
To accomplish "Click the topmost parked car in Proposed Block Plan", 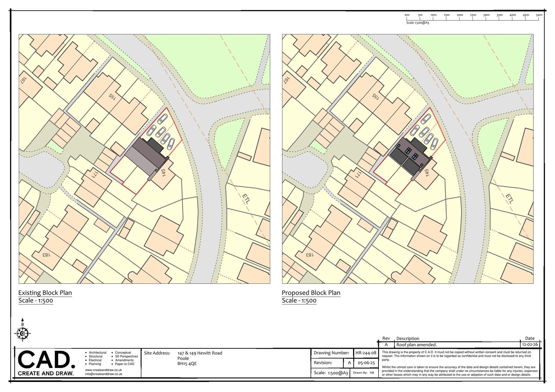I will click(426, 119).
